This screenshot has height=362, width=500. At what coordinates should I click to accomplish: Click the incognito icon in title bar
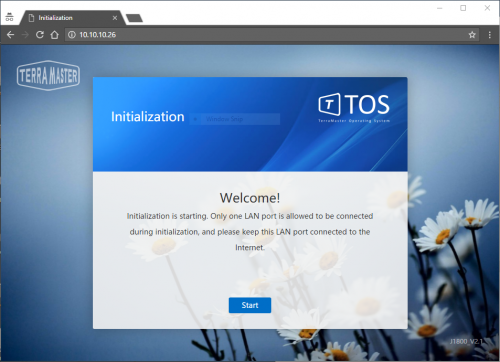(9, 17)
